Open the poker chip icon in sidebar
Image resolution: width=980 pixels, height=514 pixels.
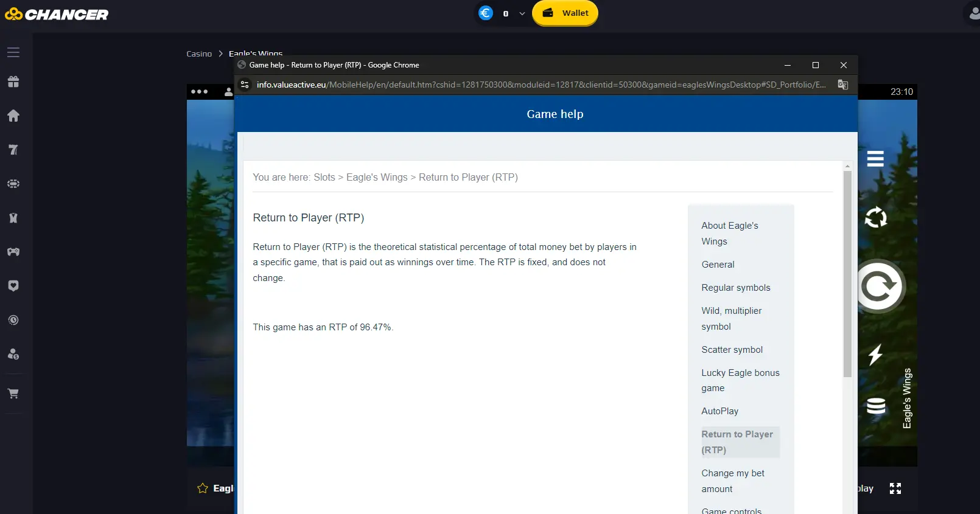tap(13, 184)
